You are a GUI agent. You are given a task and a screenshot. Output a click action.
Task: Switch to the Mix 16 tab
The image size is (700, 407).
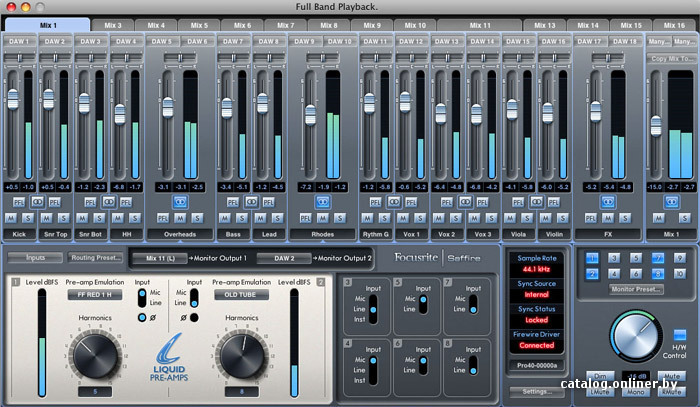click(x=674, y=25)
